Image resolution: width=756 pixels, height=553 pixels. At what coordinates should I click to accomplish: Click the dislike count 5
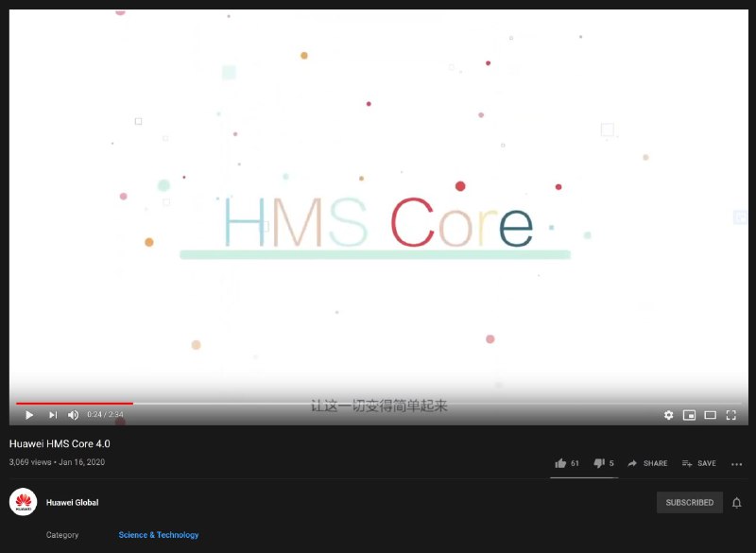tap(611, 463)
